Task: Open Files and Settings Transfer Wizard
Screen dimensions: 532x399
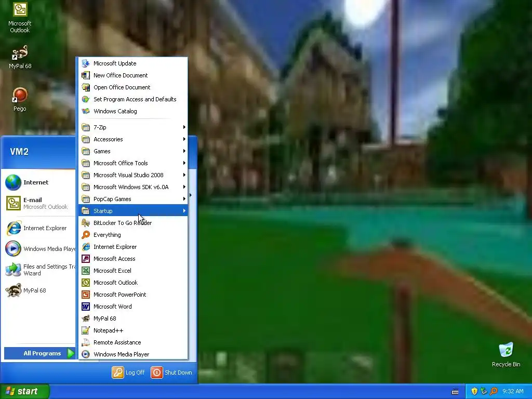Action: pyautogui.click(x=39, y=270)
